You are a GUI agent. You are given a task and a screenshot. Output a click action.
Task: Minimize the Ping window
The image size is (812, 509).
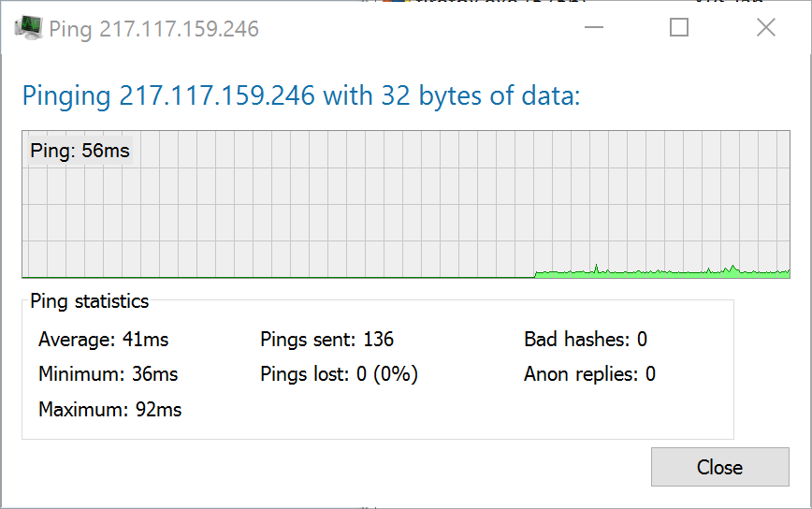pos(593,28)
